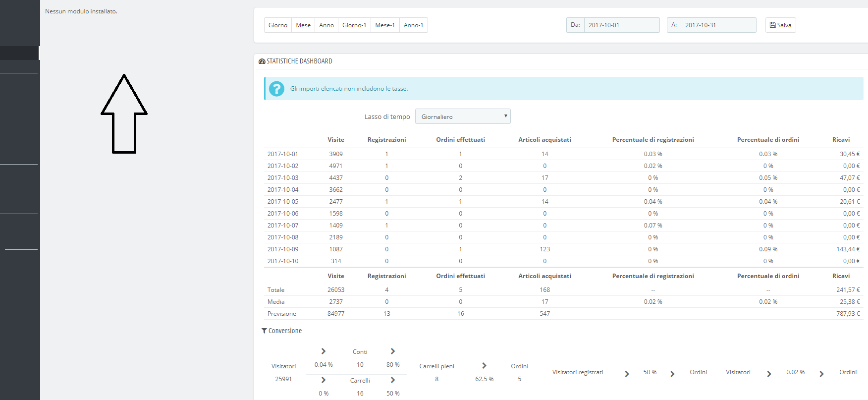This screenshot has width=868, height=400.
Task: Select the 2017-10-06 date cell
Action: coord(283,214)
